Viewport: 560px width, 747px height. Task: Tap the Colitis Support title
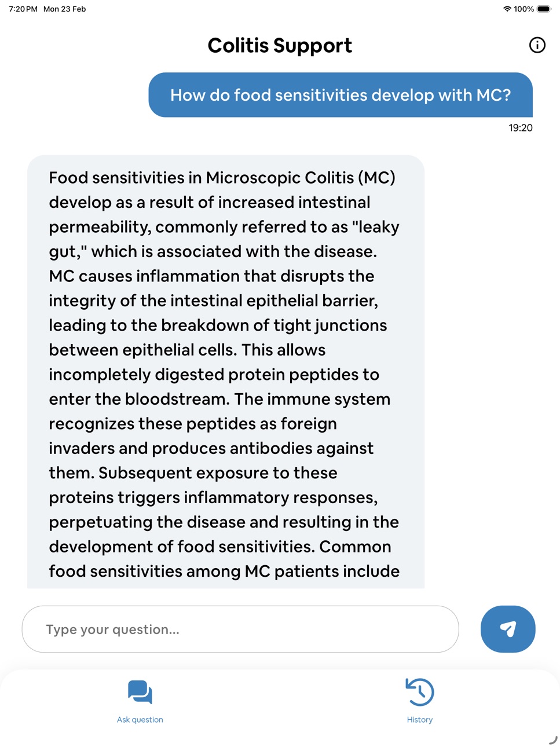tap(280, 45)
